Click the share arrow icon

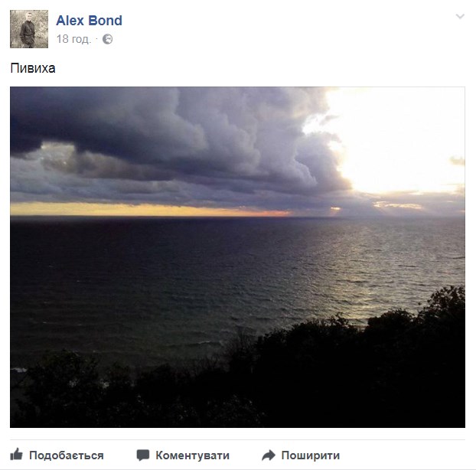[x=269, y=455]
